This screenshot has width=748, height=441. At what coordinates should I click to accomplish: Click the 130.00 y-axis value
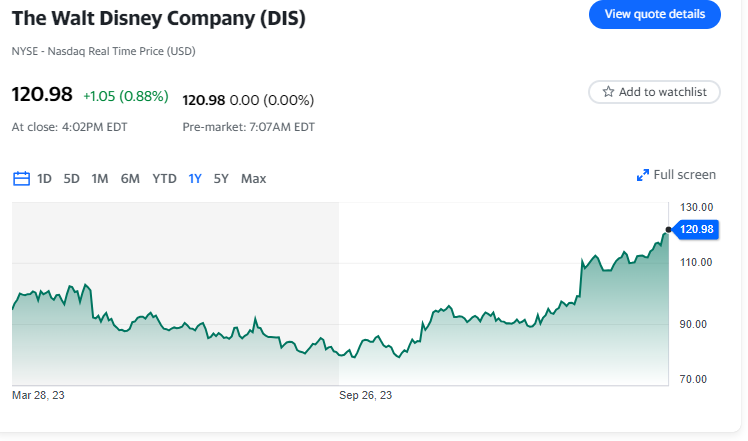(696, 207)
